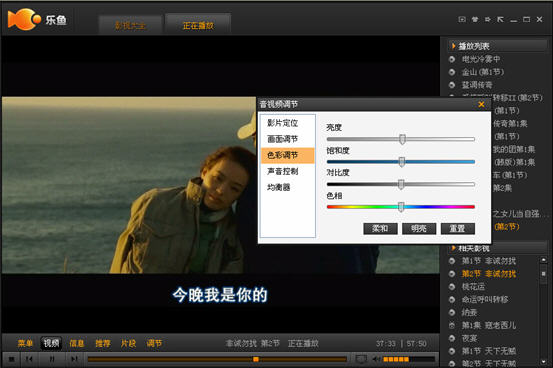Toggle fullscreen with the screen icon
The height and width of the screenshot is (368, 553).
click(361, 359)
